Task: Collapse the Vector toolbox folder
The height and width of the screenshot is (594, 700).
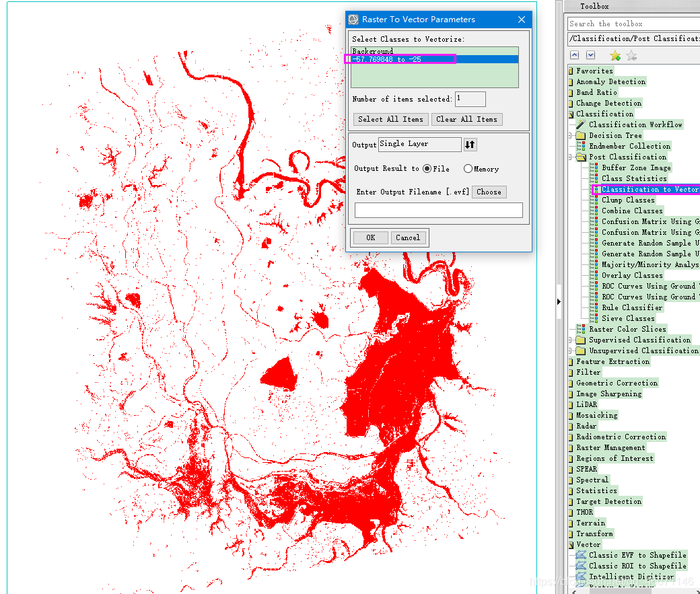Action: (x=571, y=544)
